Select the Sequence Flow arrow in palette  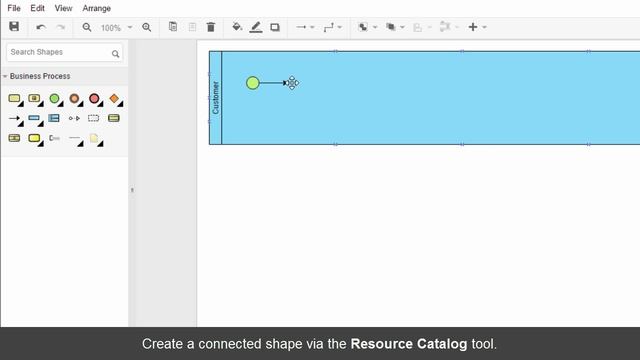point(15,119)
